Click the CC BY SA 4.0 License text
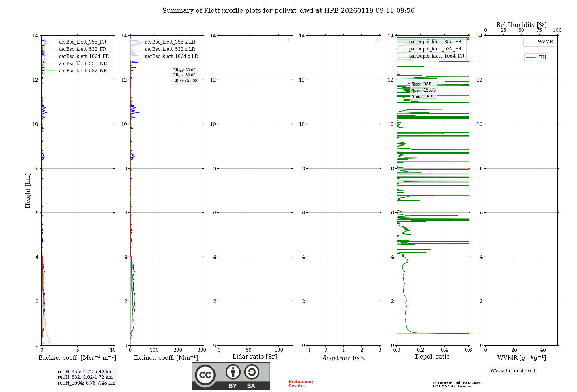Viewport: 577px width, 392px height. pos(452,387)
